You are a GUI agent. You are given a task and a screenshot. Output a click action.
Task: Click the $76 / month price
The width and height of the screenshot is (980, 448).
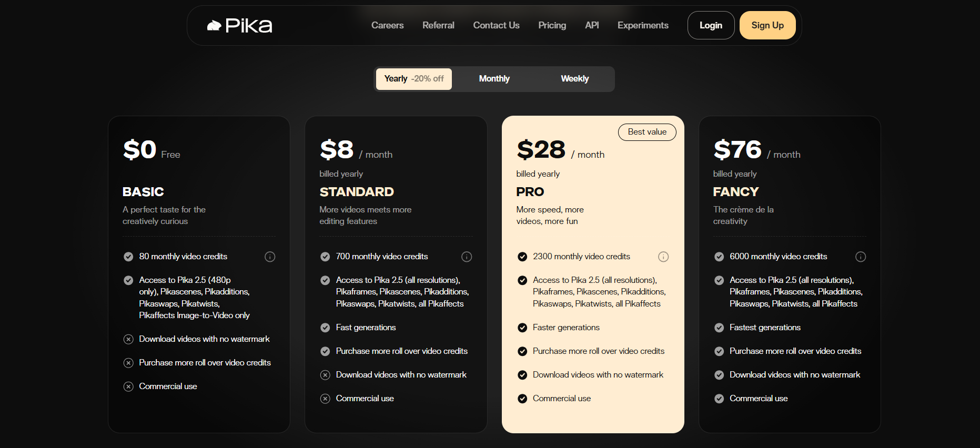pos(757,150)
